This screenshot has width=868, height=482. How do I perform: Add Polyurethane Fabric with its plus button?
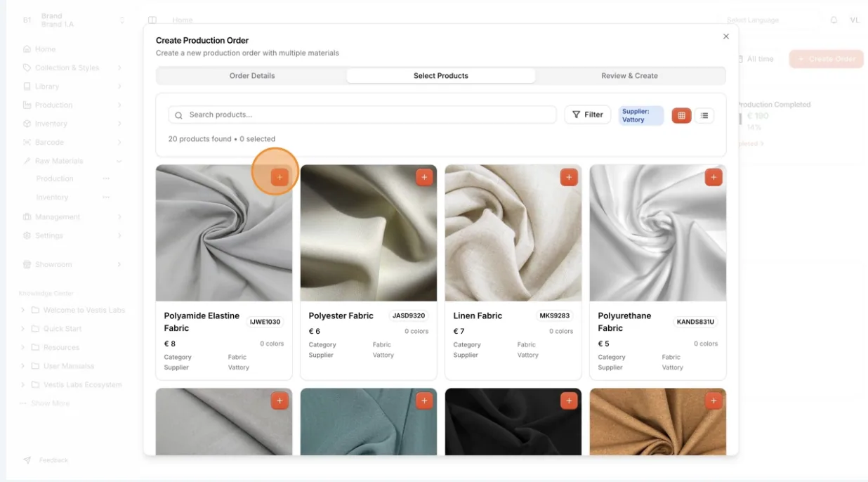coord(714,177)
